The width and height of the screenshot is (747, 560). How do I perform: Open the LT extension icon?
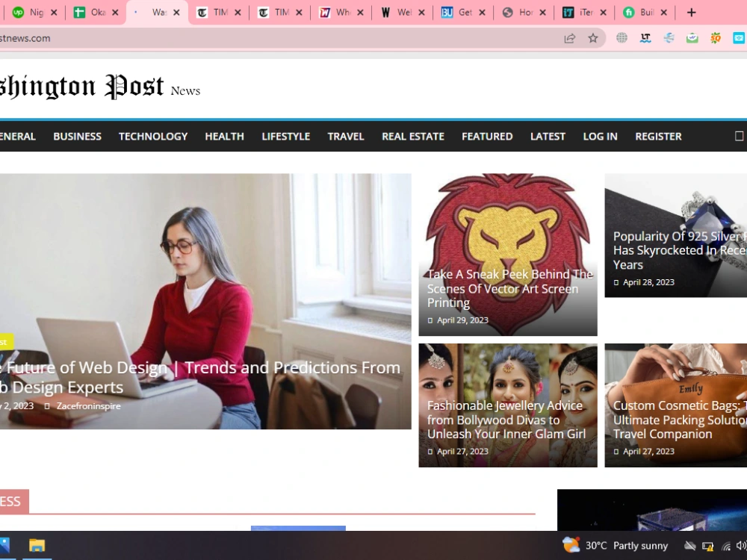pyautogui.click(x=645, y=38)
